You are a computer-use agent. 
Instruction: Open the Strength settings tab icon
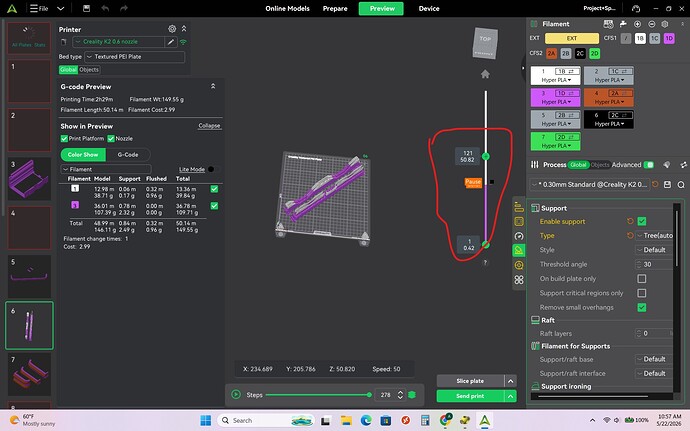[519, 221]
